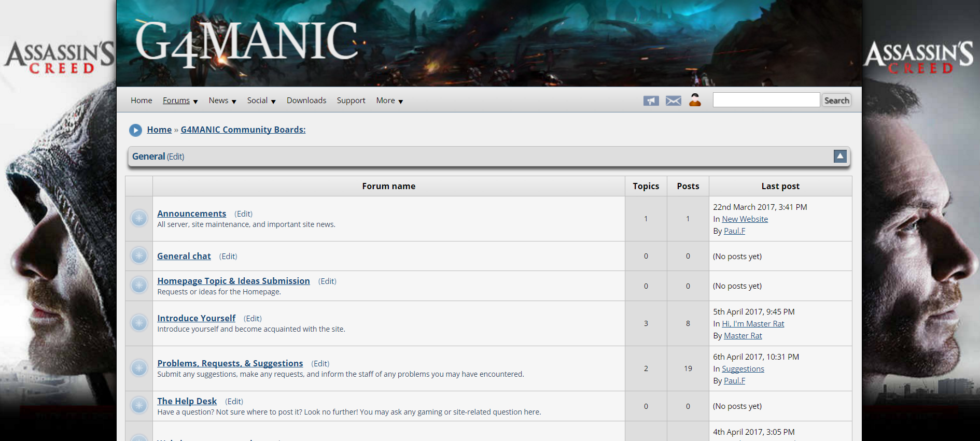This screenshot has height=441, width=980.
Task: Expand the Forums dropdown arrow
Action: coord(195,102)
